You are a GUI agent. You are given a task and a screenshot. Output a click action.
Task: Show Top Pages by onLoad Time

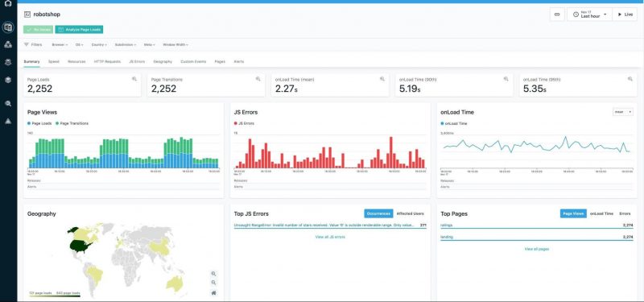(x=601, y=213)
